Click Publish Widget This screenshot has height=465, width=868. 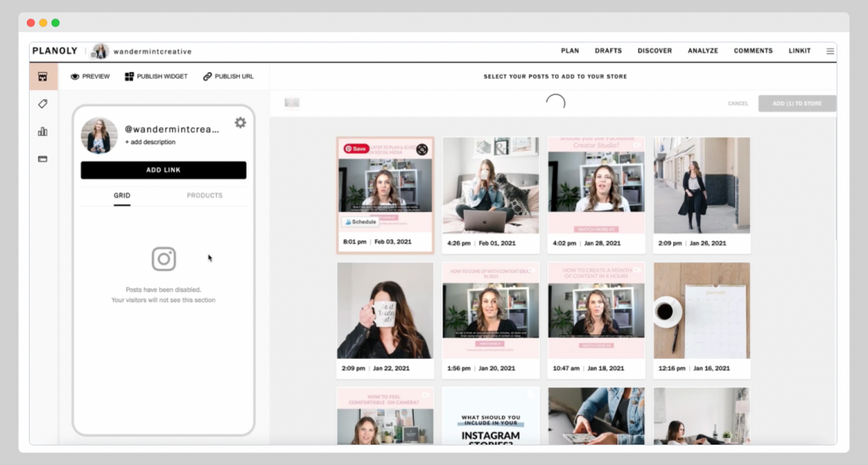click(x=156, y=76)
